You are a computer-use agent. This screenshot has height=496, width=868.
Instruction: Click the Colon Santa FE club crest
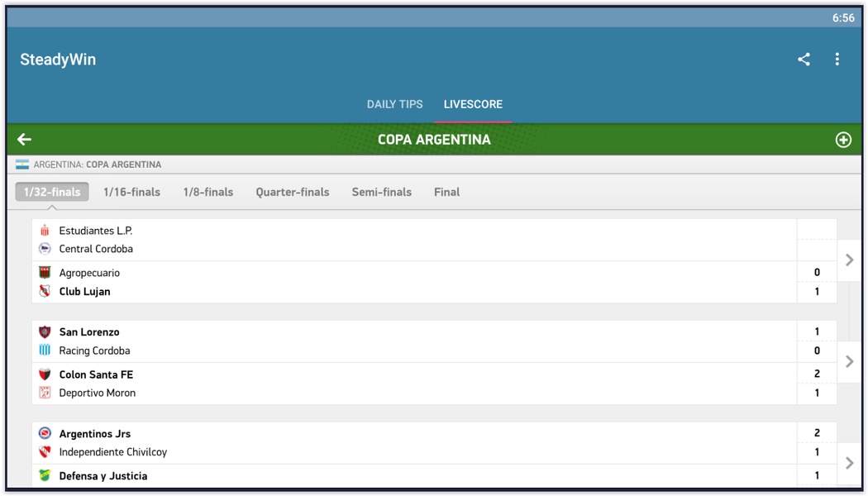45,374
